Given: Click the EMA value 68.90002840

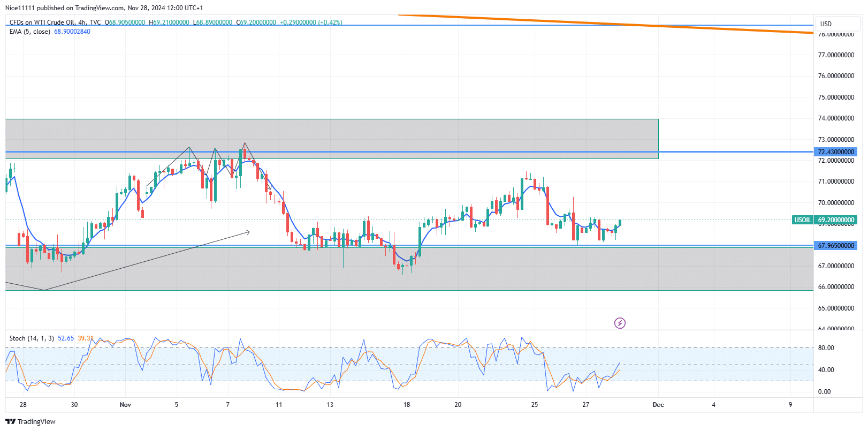Looking at the screenshot, I should (72, 32).
